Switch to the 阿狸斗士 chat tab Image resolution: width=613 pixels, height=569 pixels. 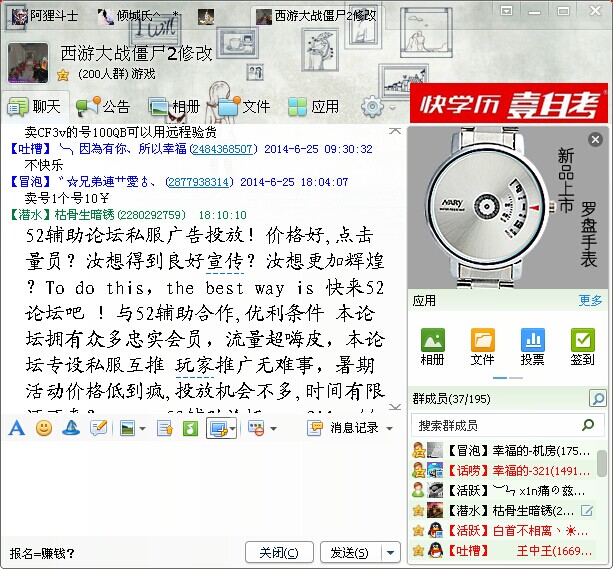point(45,16)
